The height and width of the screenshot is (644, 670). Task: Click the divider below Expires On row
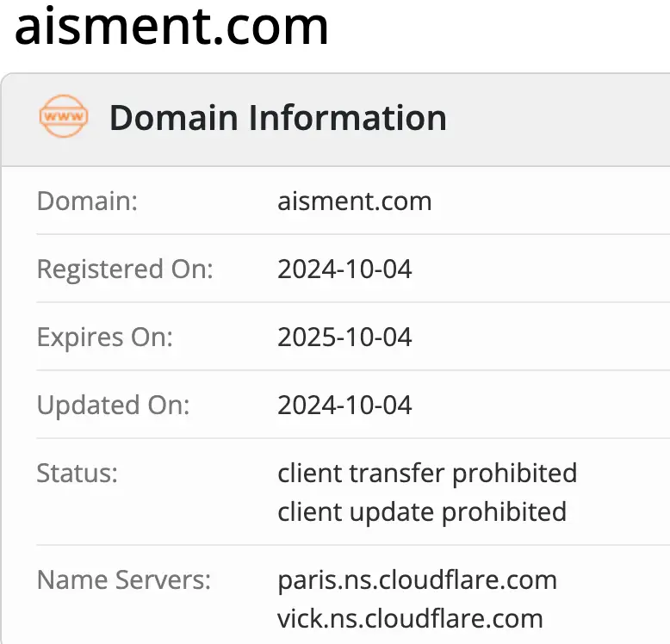point(353,370)
